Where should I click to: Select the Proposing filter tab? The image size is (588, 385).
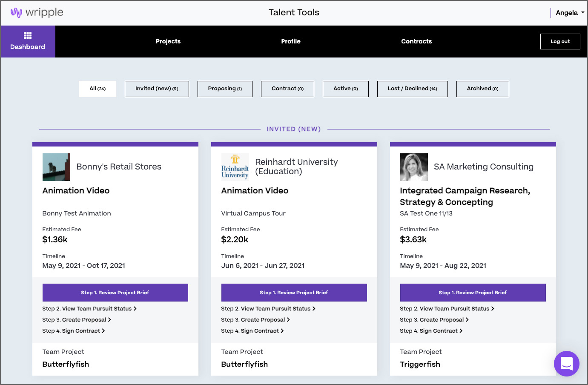click(x=225, y=89)
